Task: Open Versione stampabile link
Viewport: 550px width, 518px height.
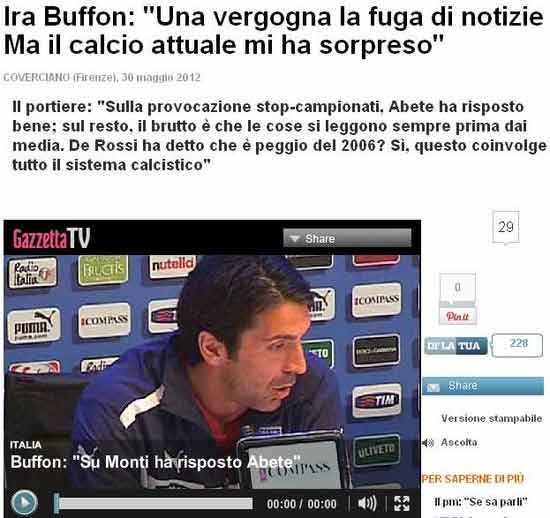Action: tap(491, 418)
